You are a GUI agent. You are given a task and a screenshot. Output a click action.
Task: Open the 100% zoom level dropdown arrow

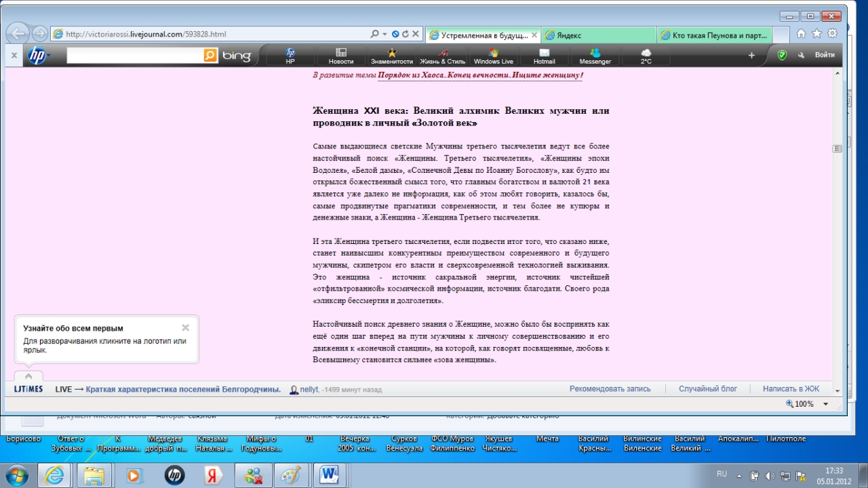tap(825, 404)
